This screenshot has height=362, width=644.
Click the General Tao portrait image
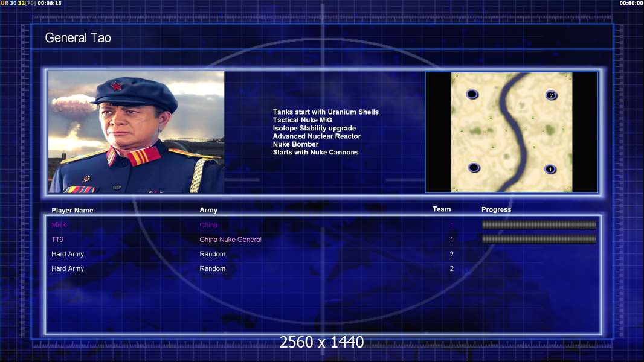click(137, 132)
